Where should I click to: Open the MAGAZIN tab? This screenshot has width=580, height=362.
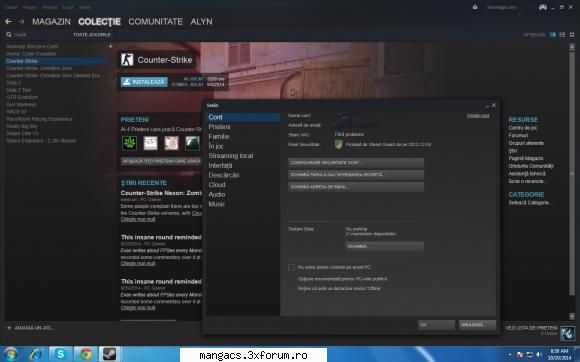[x=51, y=22]
